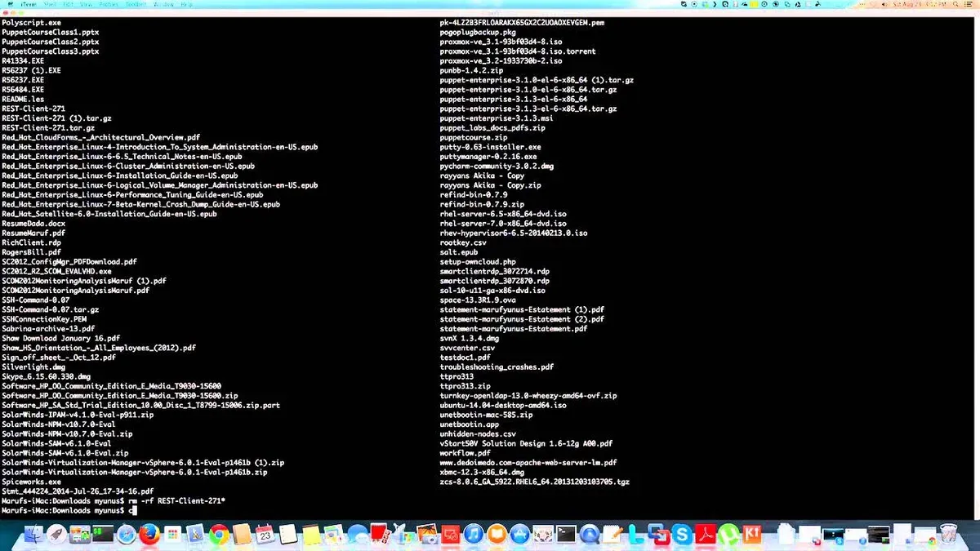Open the Profiles menu
The image size is (980, 551).
109,4
